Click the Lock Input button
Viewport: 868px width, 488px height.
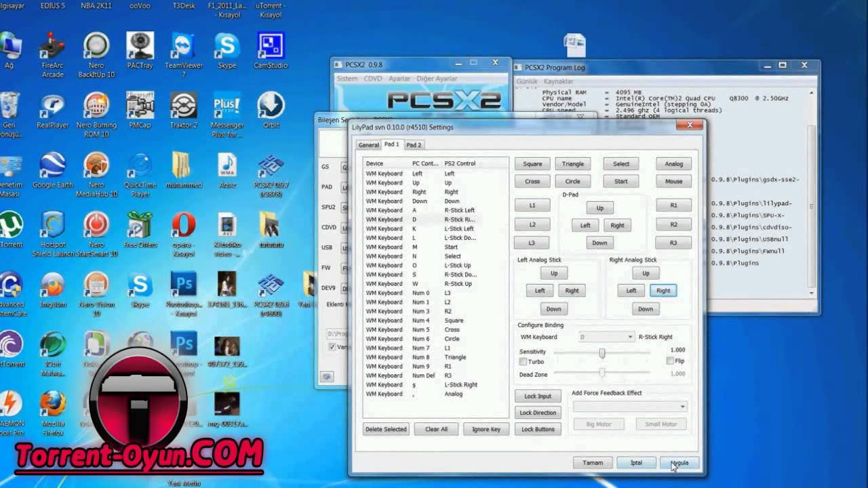pyautogui.click(x=538, y=396)
